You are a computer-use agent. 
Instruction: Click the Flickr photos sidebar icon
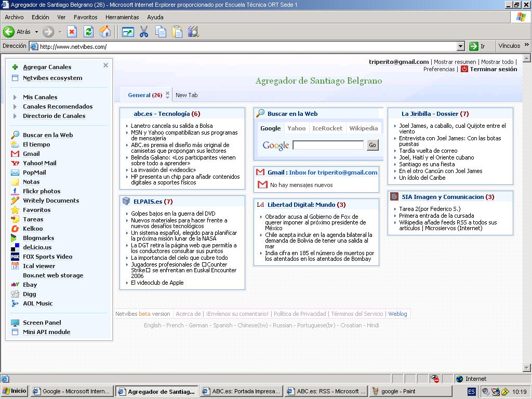tap(15, 191)
